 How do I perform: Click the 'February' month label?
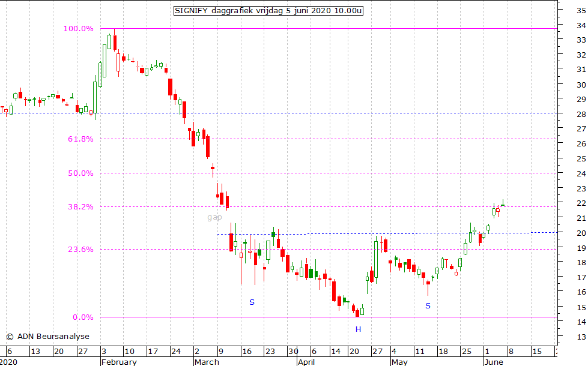point(120,362)
